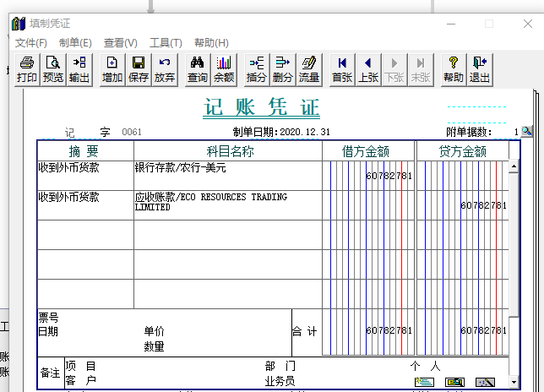Click the empty third summary row cell
The height and width of the screenshot is (392, 544).
click(x=85, y=235)
